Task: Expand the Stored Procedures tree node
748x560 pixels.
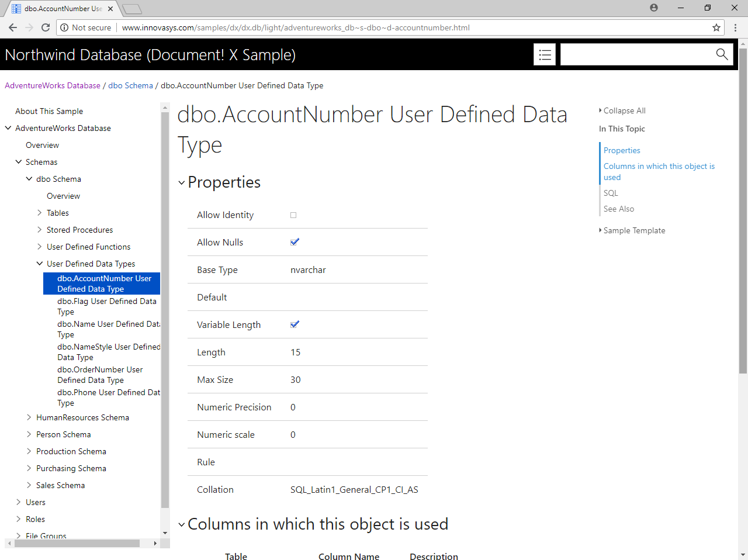Action: click(40, 230)
